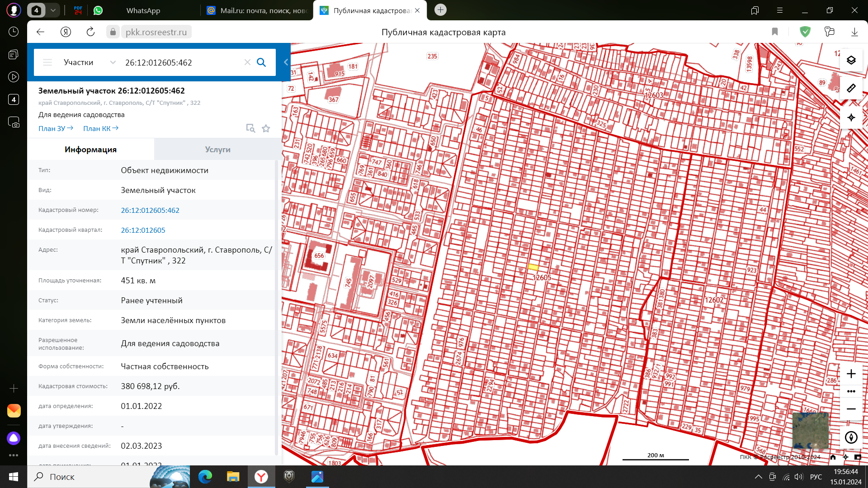This screenshot has width=868, height=488.
Task: Click the magnifier search icon
Action: coord(261,62)
